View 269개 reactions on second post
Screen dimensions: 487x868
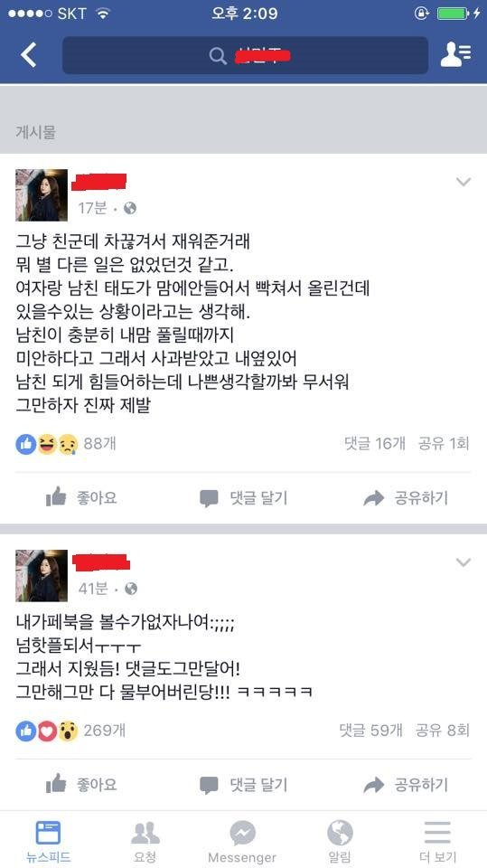[70, 731]
